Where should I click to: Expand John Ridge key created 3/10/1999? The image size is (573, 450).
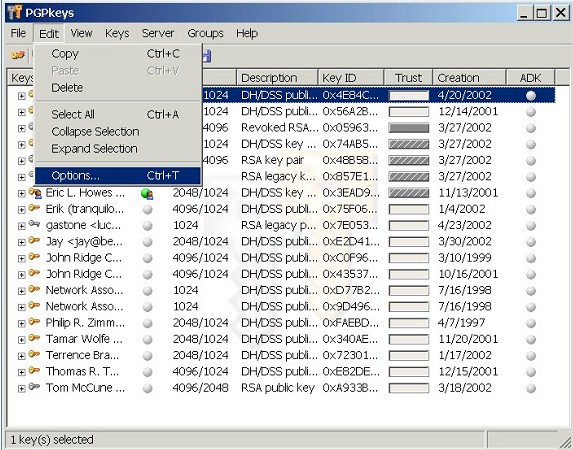22,258
